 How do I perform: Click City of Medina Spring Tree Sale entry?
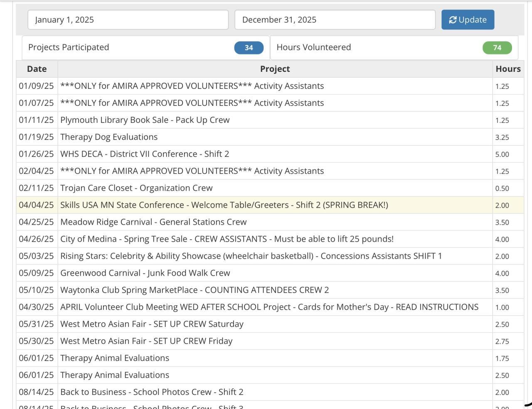click(x=227, y=239)
